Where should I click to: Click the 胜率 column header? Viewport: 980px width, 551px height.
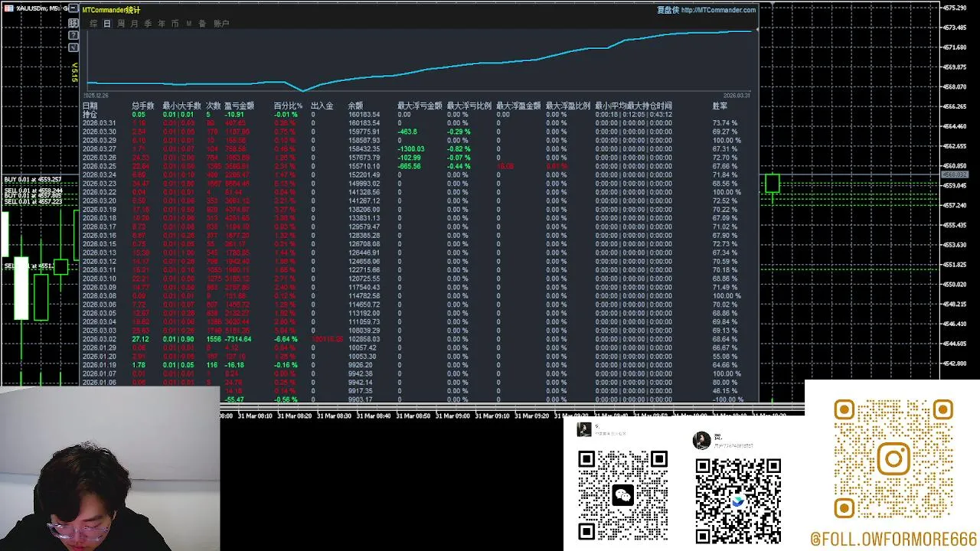pyautogui.click(x=720, y=106)
